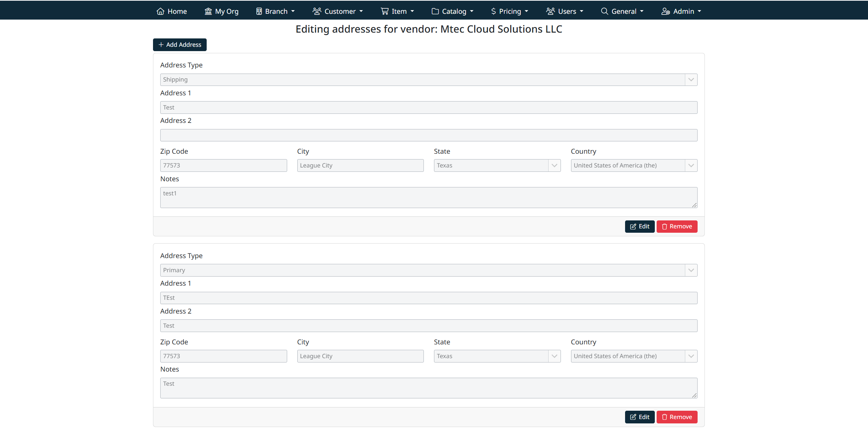Click Edit on the Shipping address
Image resolution: width=868 pixels, height=435 pixels.
pyautogui.click(x=640, y=227)
